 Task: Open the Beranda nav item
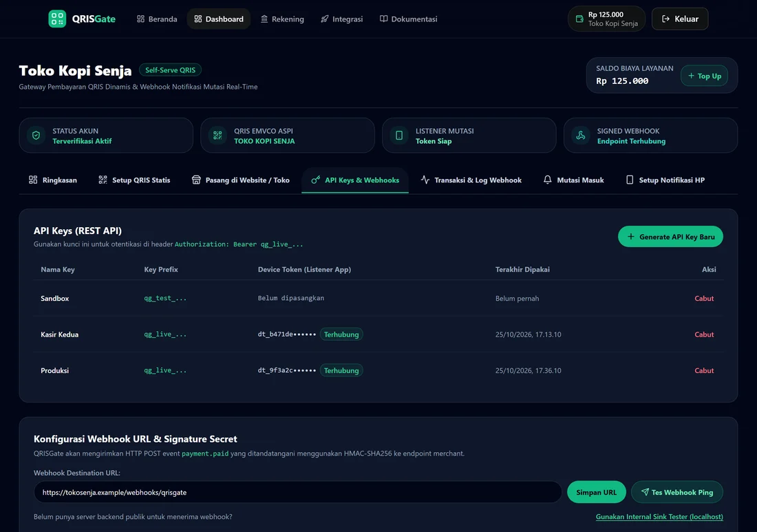157,19
